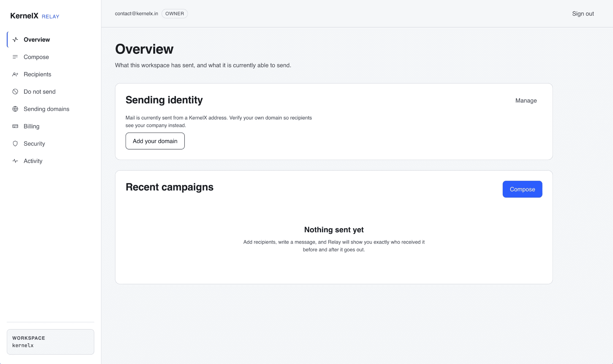Click the Sending domains globe icon
The width and height of the screenshot is (613, 364).
(x=15, y=109)
